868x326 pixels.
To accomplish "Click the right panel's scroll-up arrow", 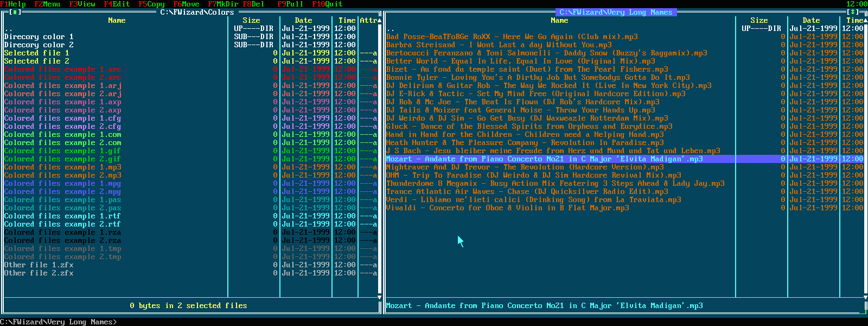I will pos(865,21).
